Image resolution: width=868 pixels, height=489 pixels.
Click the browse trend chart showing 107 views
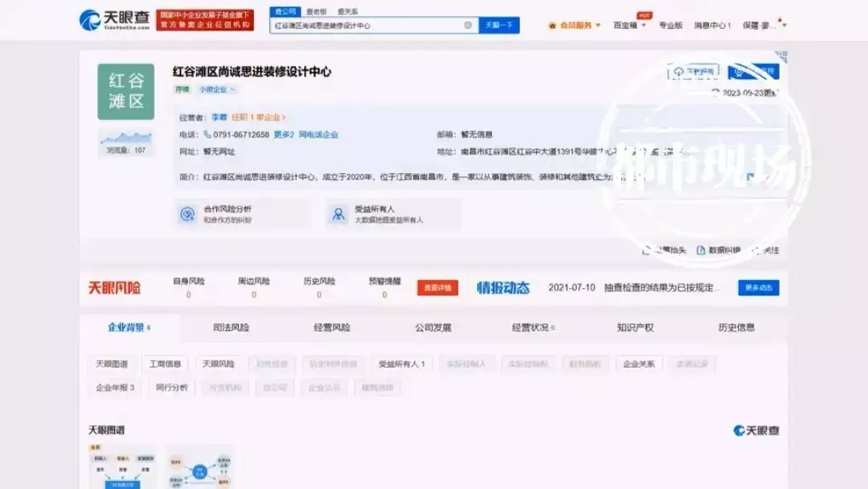pos(125,142)
